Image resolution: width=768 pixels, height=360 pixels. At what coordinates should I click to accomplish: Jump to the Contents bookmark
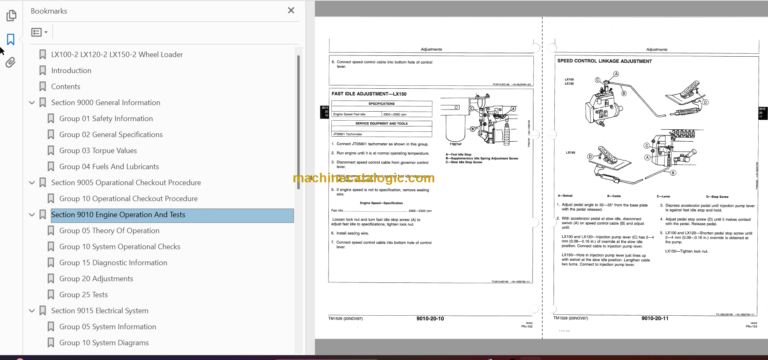point(66,87)
